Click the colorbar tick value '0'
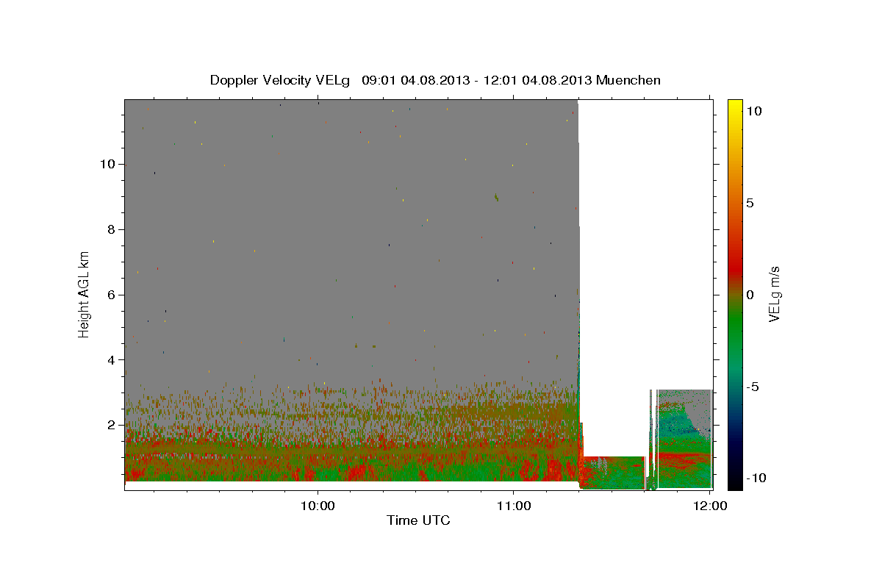The height and width of the screenshot is (588, 882). point(750,295)
